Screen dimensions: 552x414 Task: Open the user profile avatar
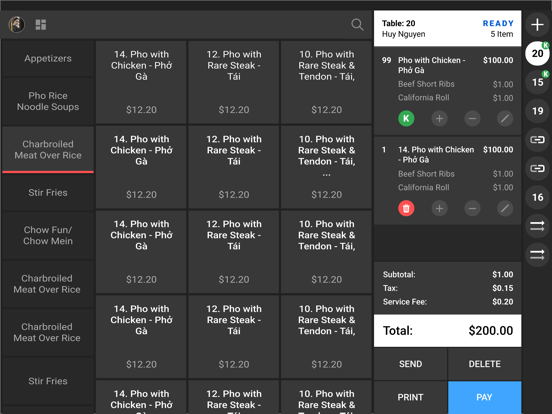click(17, 25)
